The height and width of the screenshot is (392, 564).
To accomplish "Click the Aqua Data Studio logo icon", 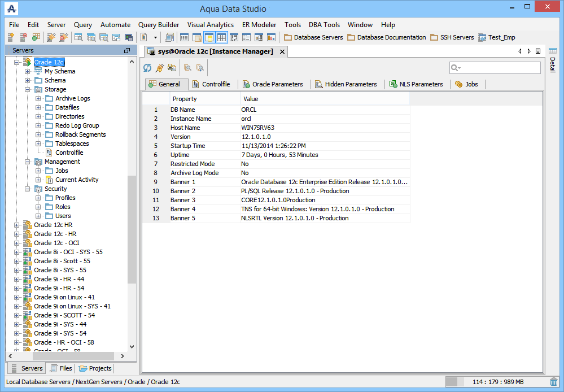I will [12, 8].
